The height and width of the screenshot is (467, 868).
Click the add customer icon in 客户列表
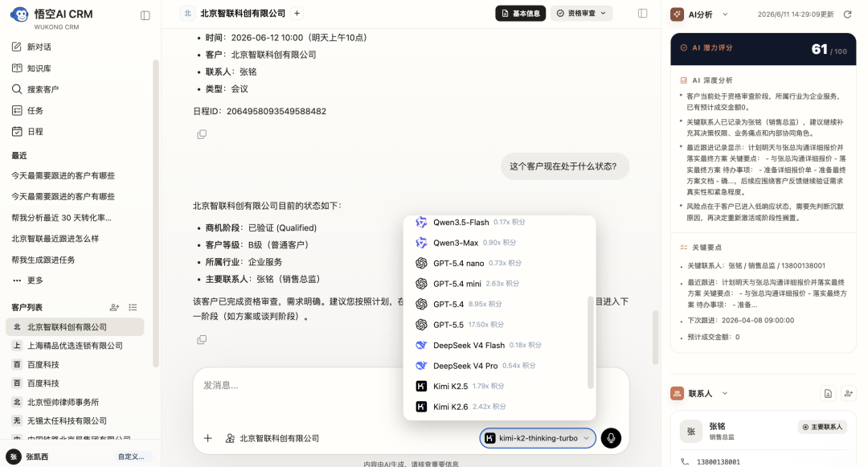point(115,307)
